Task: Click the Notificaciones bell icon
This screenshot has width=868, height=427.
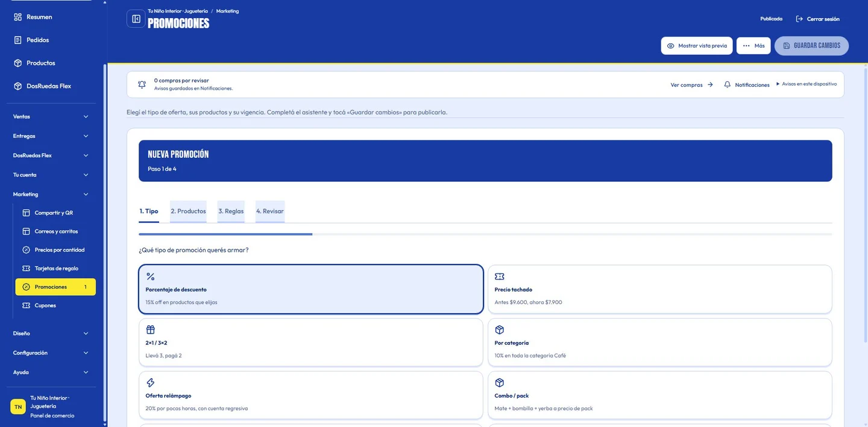Action: point(728,85)
